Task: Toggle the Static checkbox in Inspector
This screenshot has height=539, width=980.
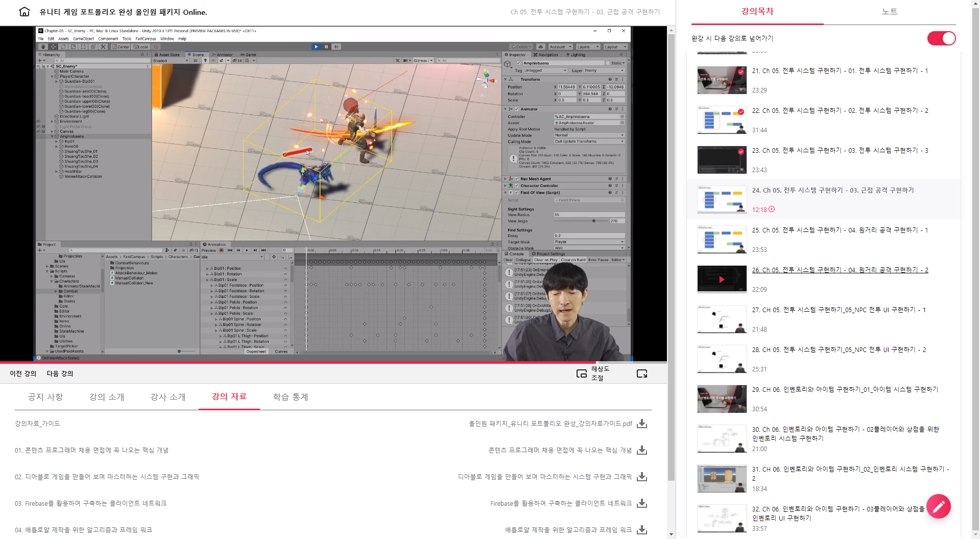Action: coord(608,63)
